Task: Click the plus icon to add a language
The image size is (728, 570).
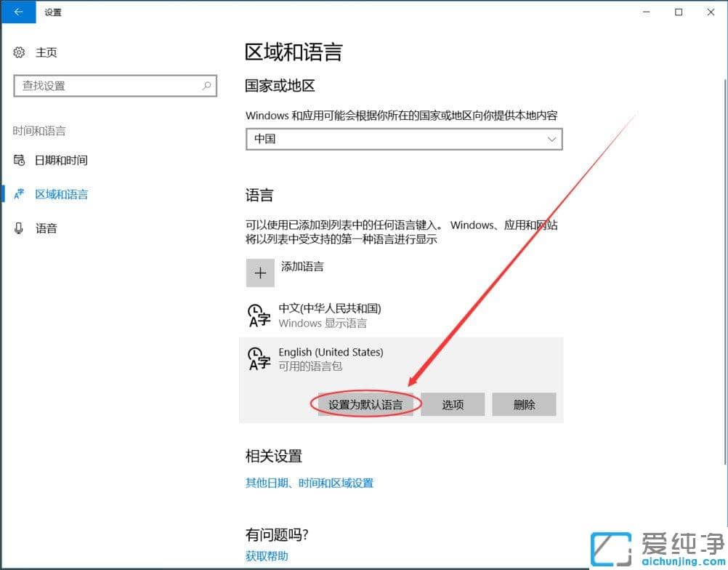Action: [260, 273]
